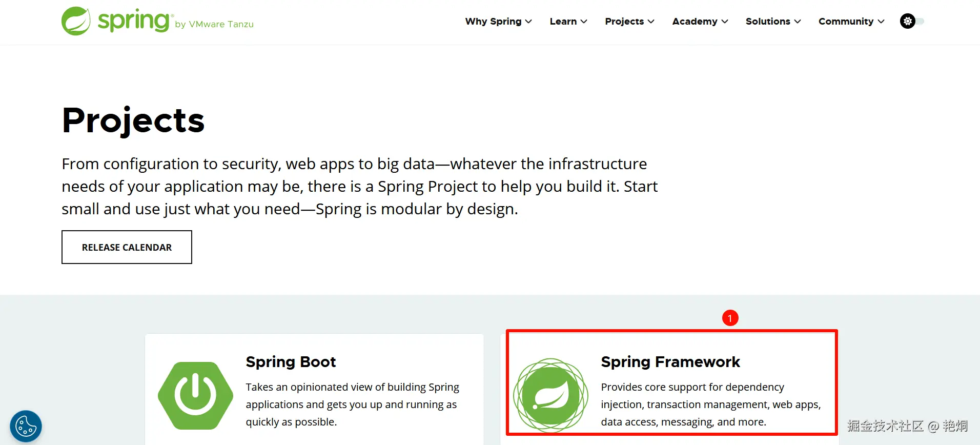Expand the Why Spring dropdown
The height and width of the screenshot is (445, 980).
(498, 22)
